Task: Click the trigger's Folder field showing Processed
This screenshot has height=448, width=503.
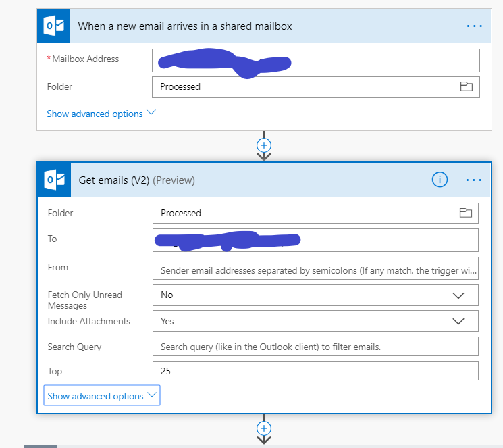Action: pyautogui.click(x=316, y=87)
